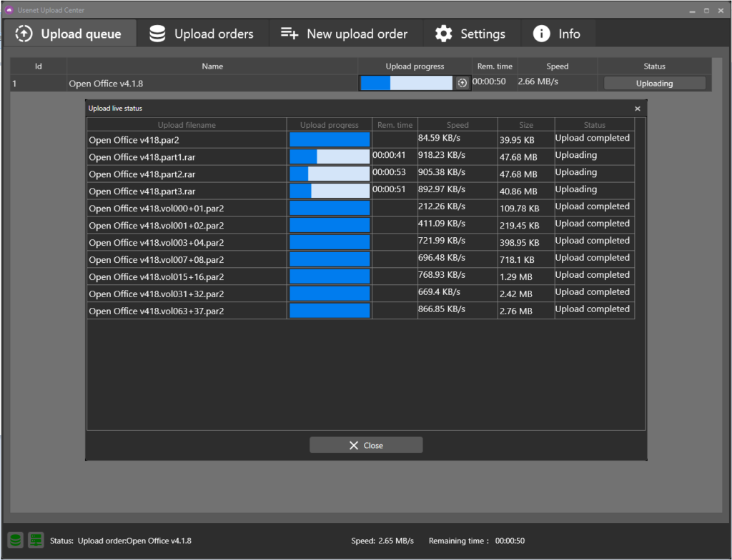The width and height of the screenshot is (732, 560).
Task: Click progress bar of Open Office v418.part2.rar
Action: pos(330,174)
